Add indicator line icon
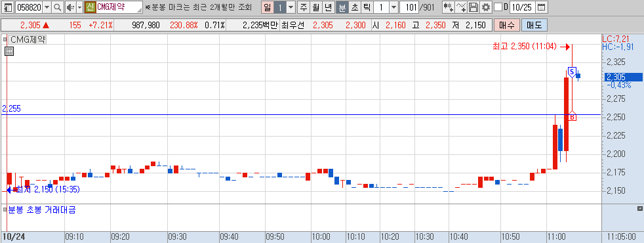This screenshot has width=644, height=243. click(462, 7)
